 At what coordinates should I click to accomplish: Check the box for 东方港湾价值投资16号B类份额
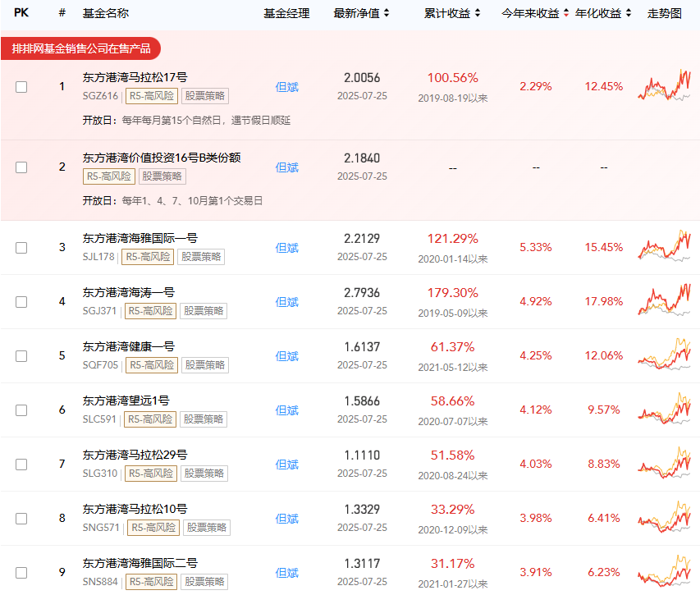click(x=21, y=167)
